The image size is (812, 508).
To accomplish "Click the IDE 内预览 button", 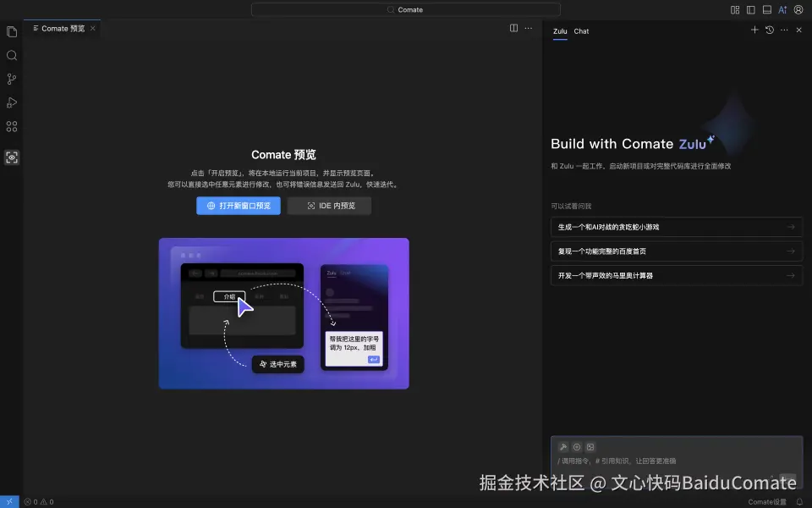I will (x=329, y=206).
